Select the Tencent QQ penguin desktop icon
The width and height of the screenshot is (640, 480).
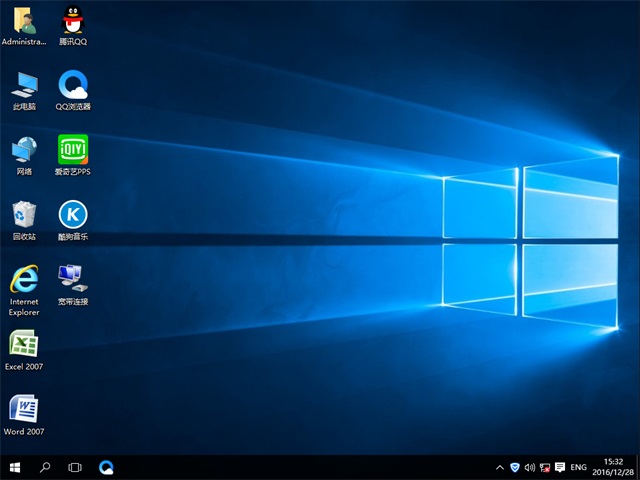(73, 21)
